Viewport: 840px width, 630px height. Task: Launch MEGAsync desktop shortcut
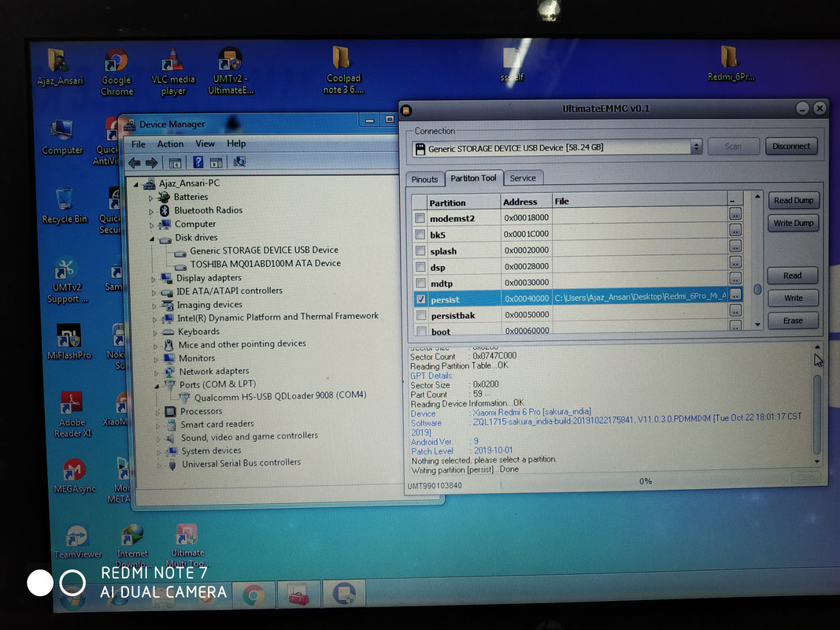(75, 476)
